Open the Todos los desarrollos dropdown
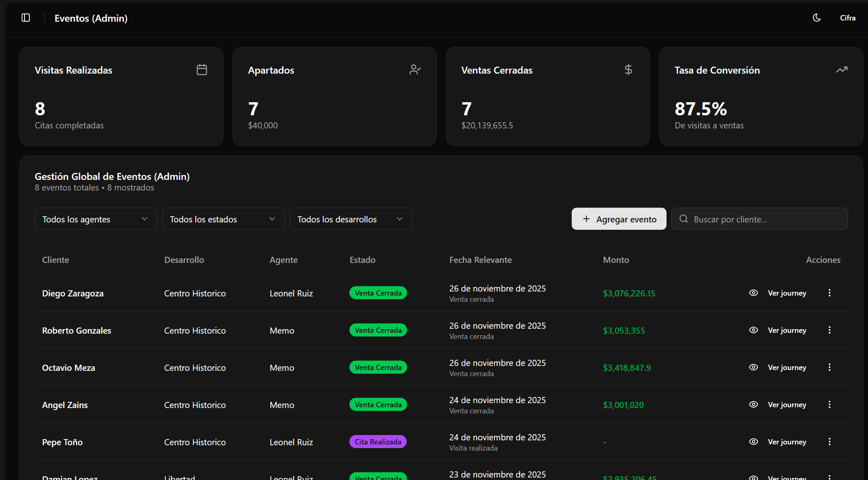The height and width of the screenshot is (480, 868). [351, 219]
